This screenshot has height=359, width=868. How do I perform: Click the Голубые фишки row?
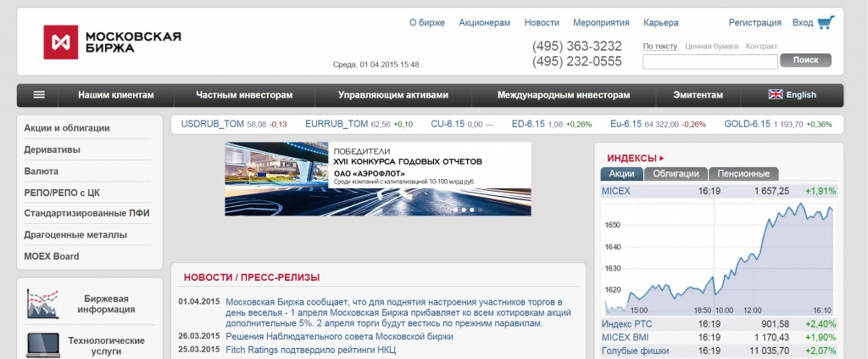point(719,351)
